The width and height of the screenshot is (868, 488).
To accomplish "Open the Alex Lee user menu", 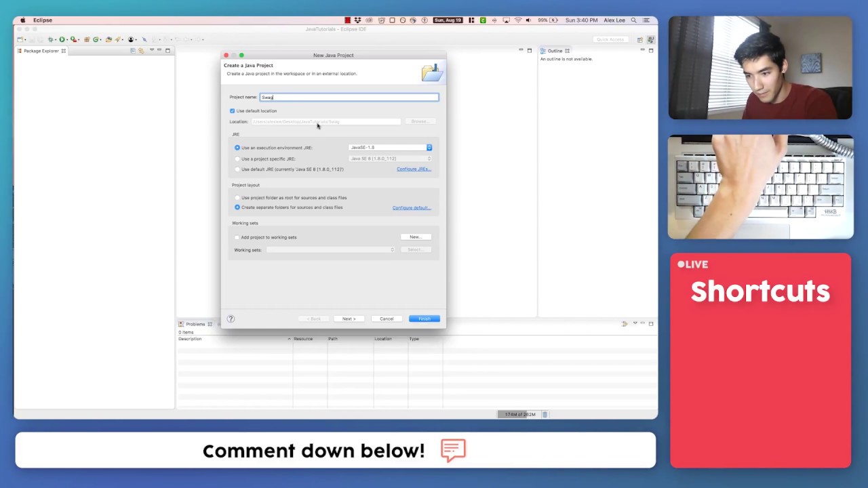I will [x=614, y=20].
